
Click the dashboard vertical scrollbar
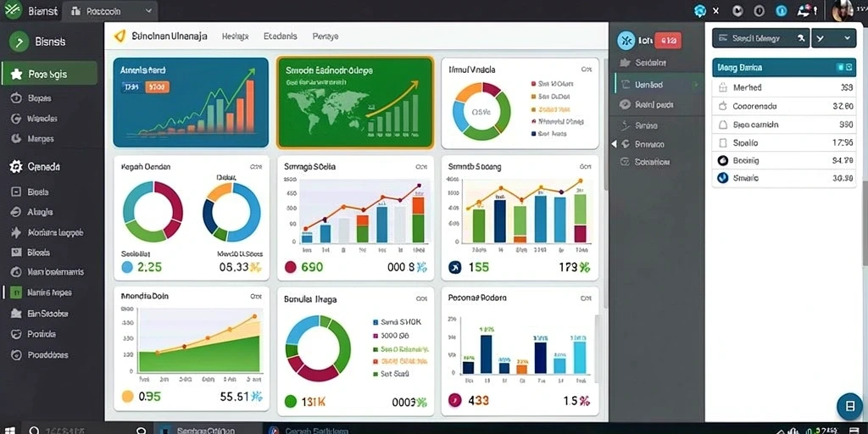[x=605, y=125]
